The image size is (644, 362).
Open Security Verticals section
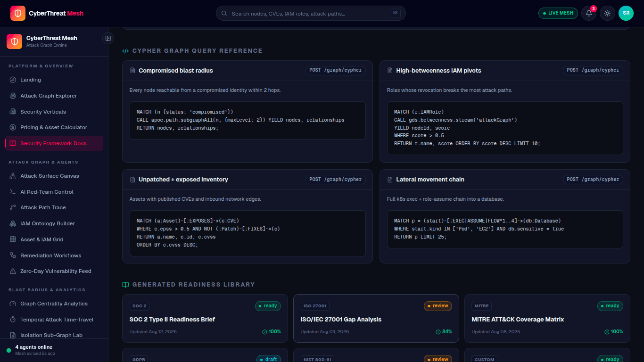coord(54,112)
